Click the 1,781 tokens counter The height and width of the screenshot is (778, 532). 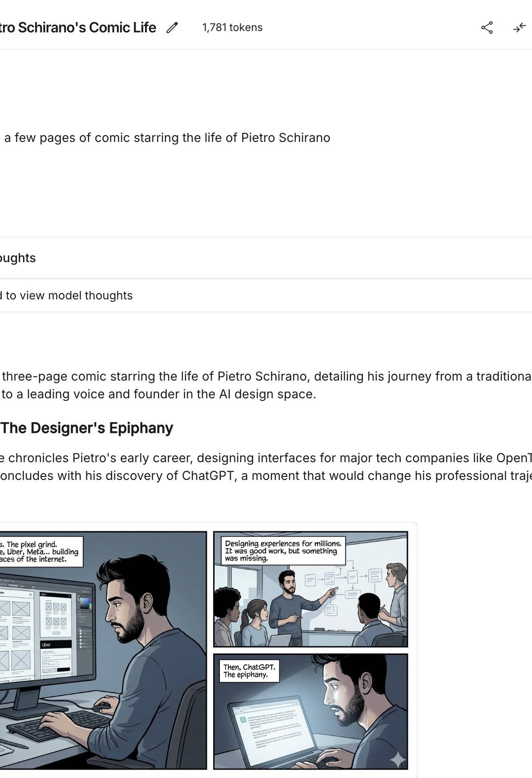[232, 28]
